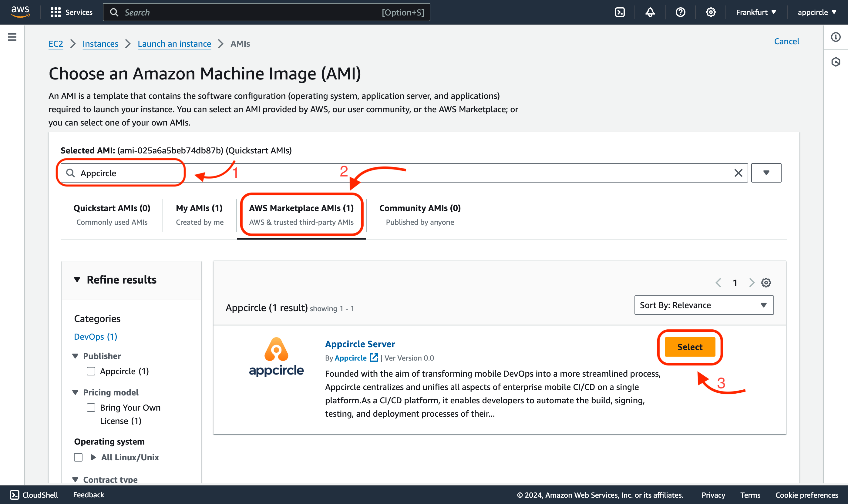848x504 pixels.
Task: Click current page number 1
Action: (x=735, y=283)
